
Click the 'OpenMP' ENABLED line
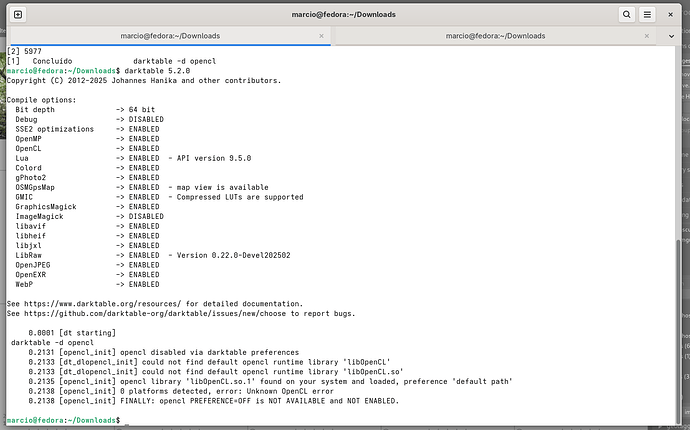point(87,139)
